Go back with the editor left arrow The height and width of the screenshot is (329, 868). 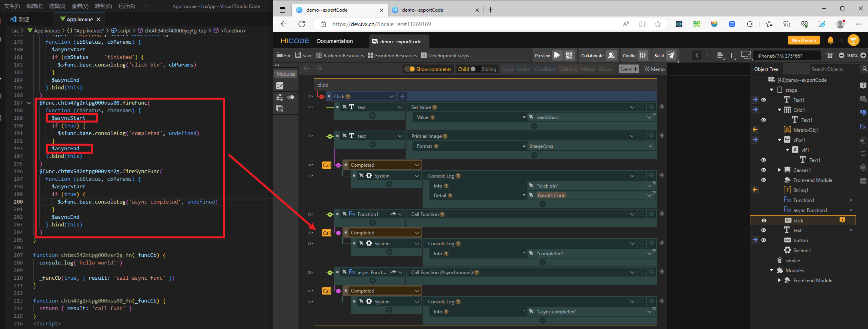(x=307, y=69)
